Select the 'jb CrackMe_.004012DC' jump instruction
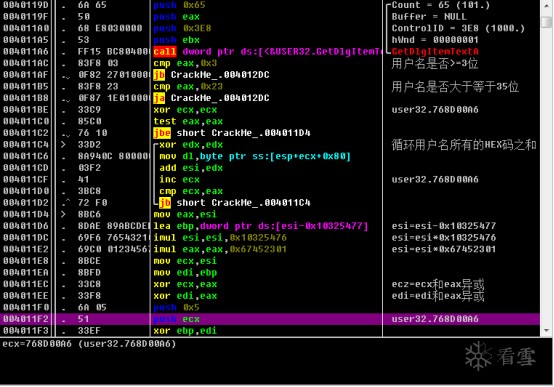554x387 pixels. [211, 75]
